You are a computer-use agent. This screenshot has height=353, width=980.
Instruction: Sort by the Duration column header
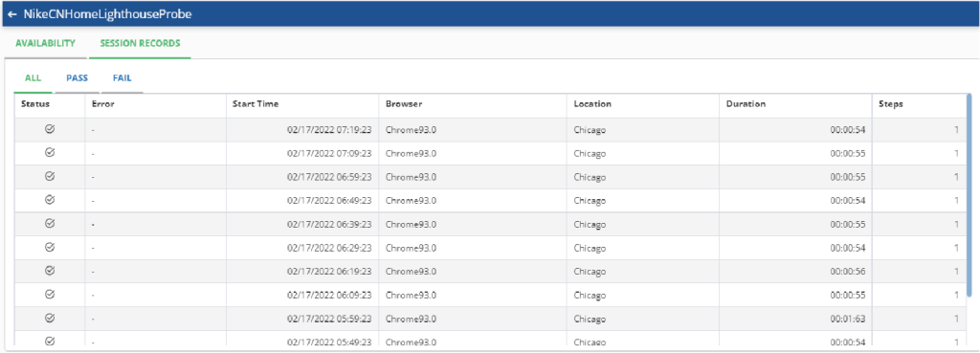pyautogui.click(x=746, y=104)
